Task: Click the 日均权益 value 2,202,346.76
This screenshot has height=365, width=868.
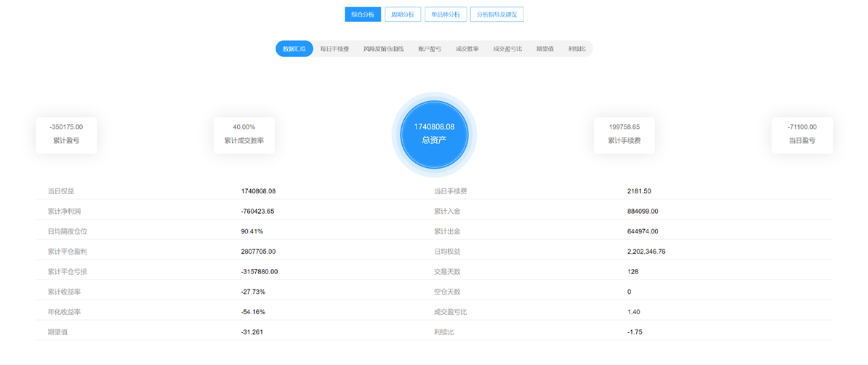Action: coord(646,252)
